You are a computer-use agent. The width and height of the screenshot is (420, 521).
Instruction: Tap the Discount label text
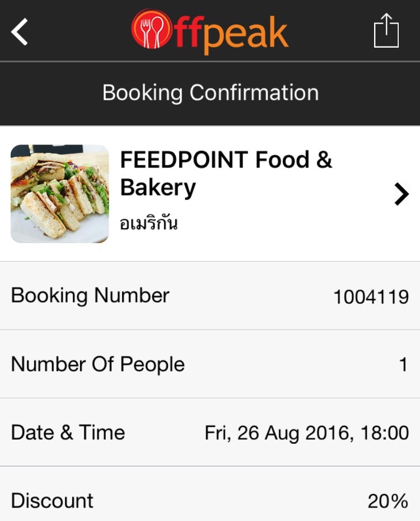click(x=52, y=500)
